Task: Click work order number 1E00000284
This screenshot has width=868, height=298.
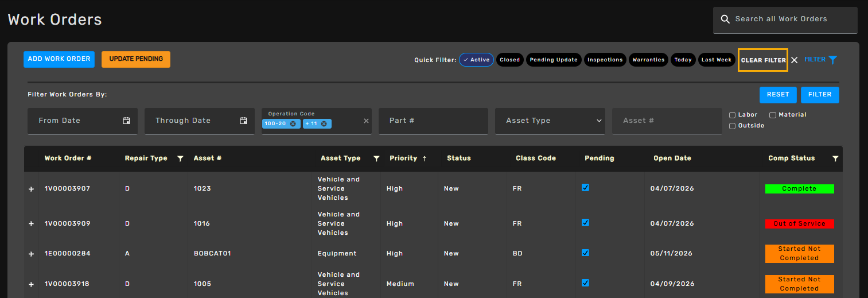Action: point(68,254)
